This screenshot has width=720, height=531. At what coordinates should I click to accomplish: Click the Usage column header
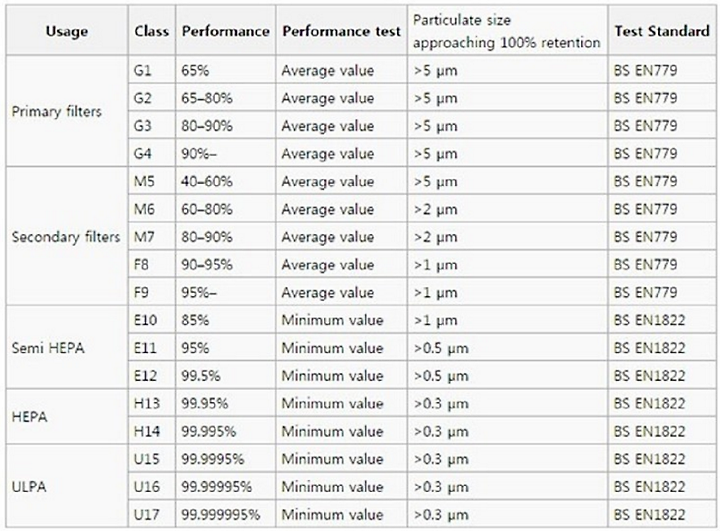point(67,31)
